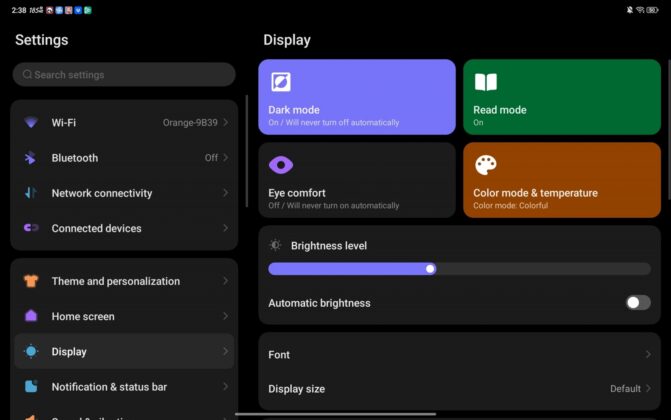Expand the Font row chevron
671x420 pixels.
pyautogui.click(x=648, y=354)
